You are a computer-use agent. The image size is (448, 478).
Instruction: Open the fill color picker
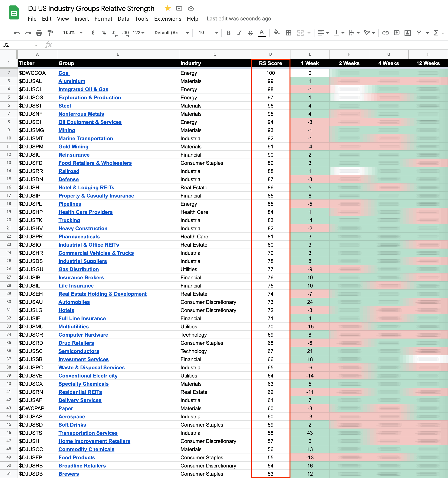tap(276, 33)
